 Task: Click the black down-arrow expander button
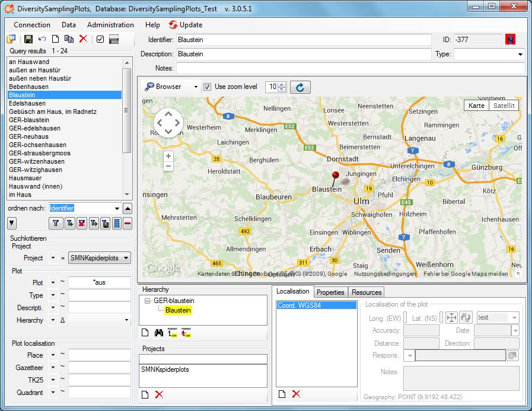click(x=11, y=224)
